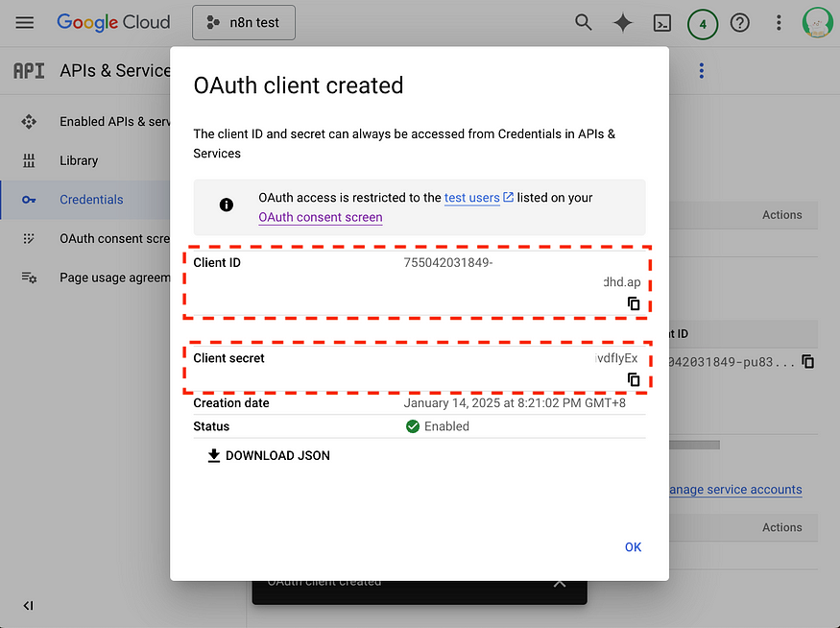Follow the test users link
Image resolution: width=840 pixels, height=628 pixels.
point(472,198)
